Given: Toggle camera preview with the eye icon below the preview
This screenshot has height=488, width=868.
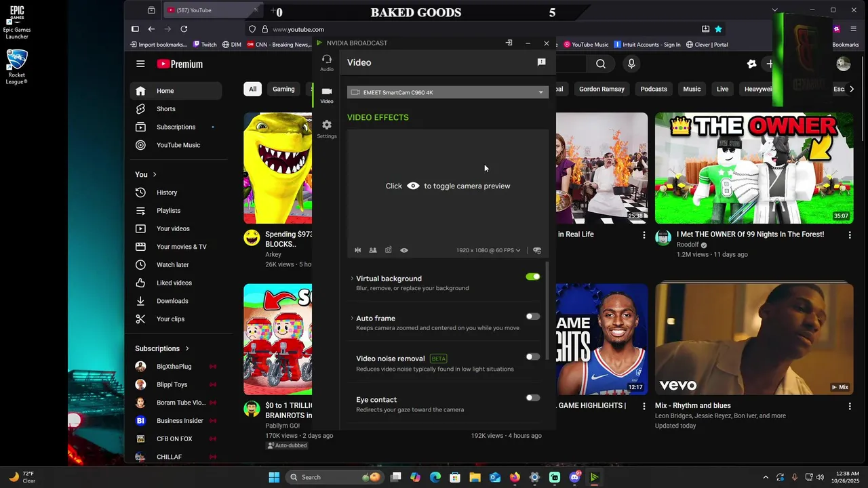Looking at the screenshot, I should coord(404,250).
